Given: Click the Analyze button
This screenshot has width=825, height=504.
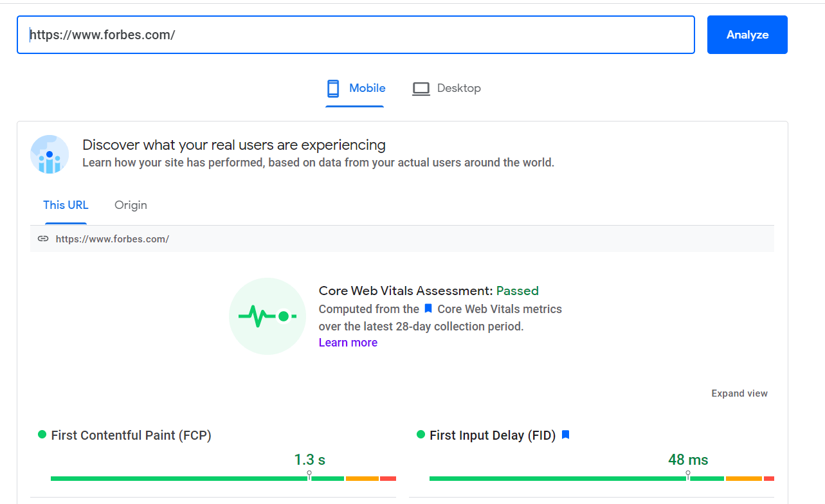Looking at the screenshot, I should (747, 35).
